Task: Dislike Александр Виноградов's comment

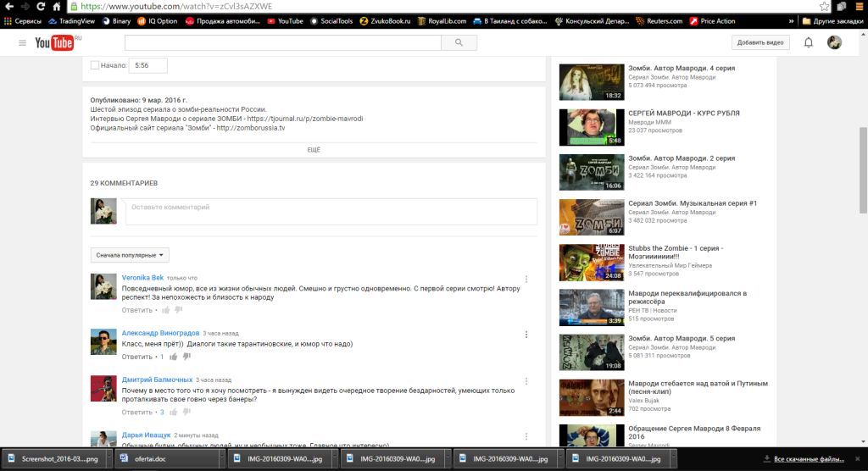Action: point(186,357)
